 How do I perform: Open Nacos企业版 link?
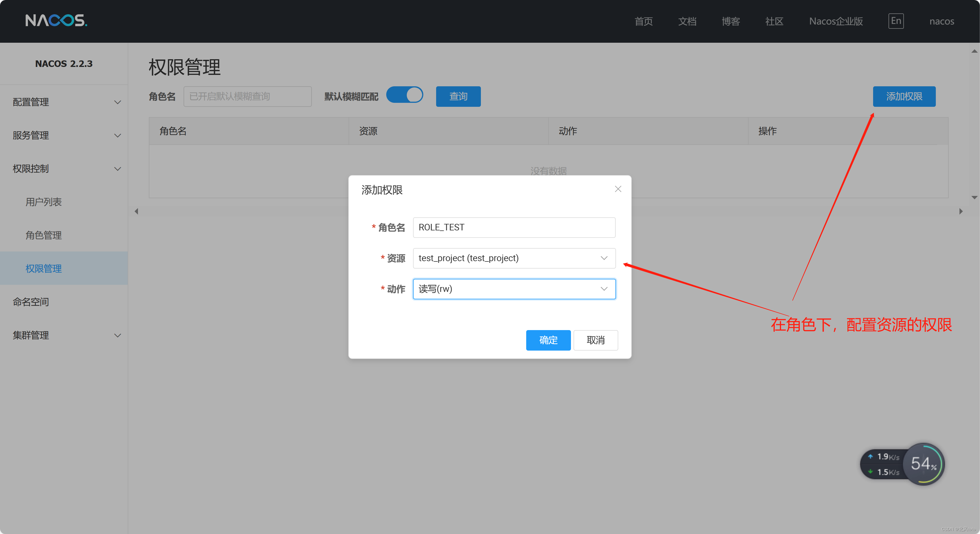[836, 21]
